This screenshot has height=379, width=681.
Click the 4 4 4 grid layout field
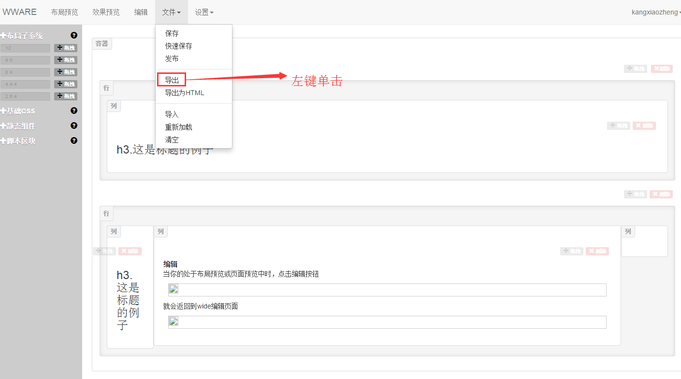(26, 84)
